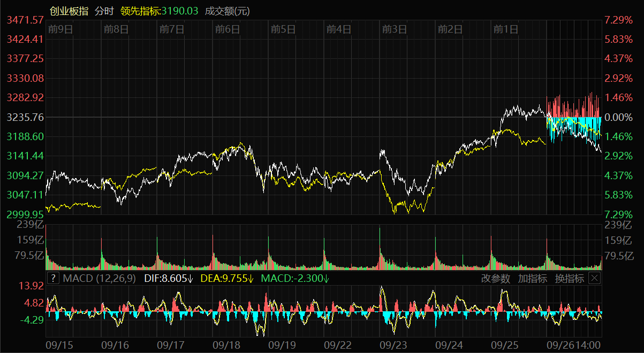Open the MACD indicator help question-mark icon

pyautogui.click(x=53, y=278)
